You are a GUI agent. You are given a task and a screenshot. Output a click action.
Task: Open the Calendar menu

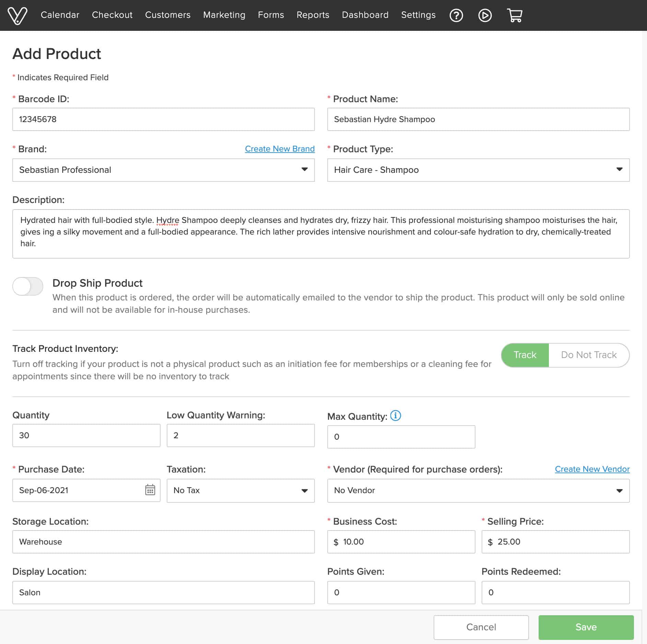(x=60, y=15)
